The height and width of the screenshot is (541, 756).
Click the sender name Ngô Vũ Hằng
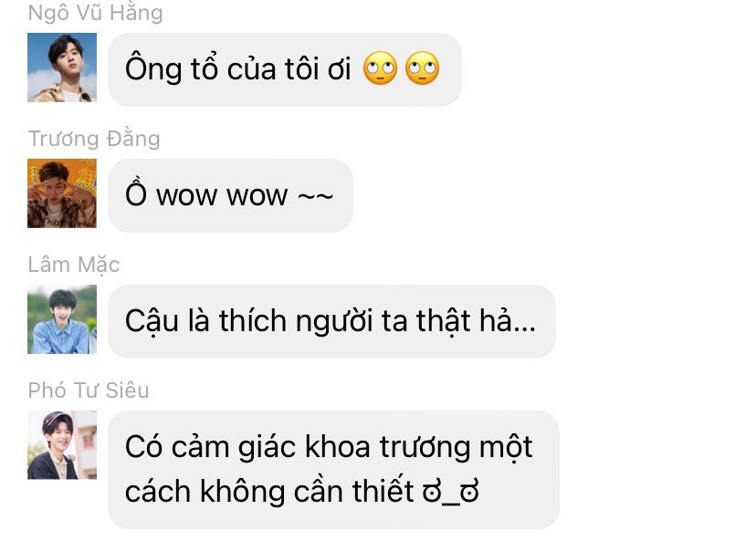(x=96, y=13)
